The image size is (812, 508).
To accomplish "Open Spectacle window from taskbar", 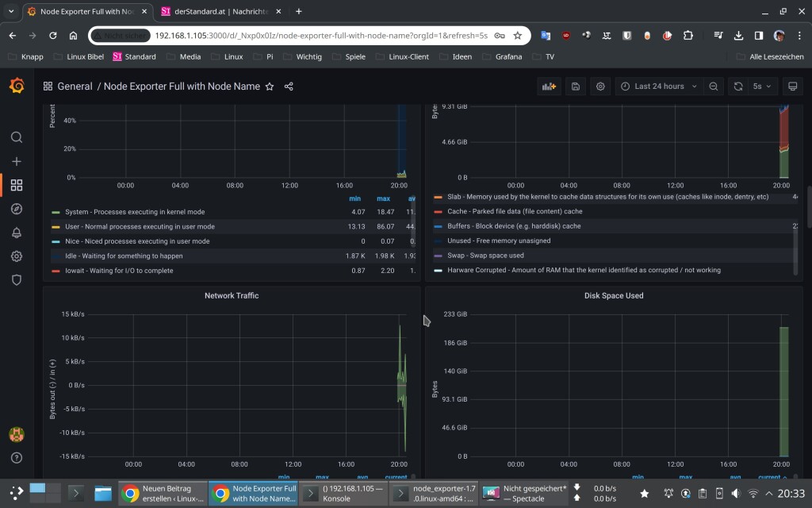I will tap(524, 494).
